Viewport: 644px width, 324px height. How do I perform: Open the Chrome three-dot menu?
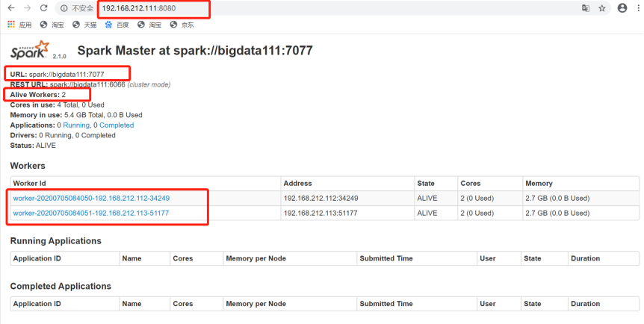pos(640,8)
